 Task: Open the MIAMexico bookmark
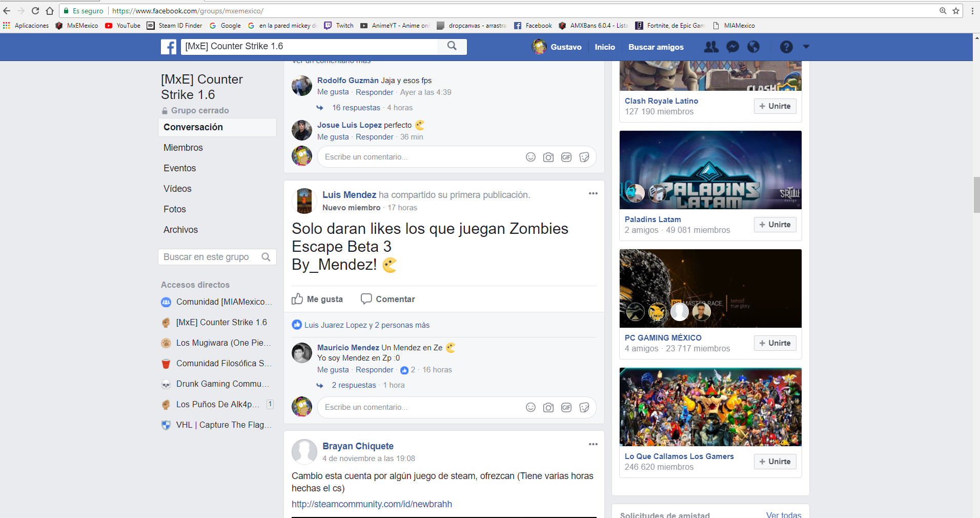(x=733, y=26)
